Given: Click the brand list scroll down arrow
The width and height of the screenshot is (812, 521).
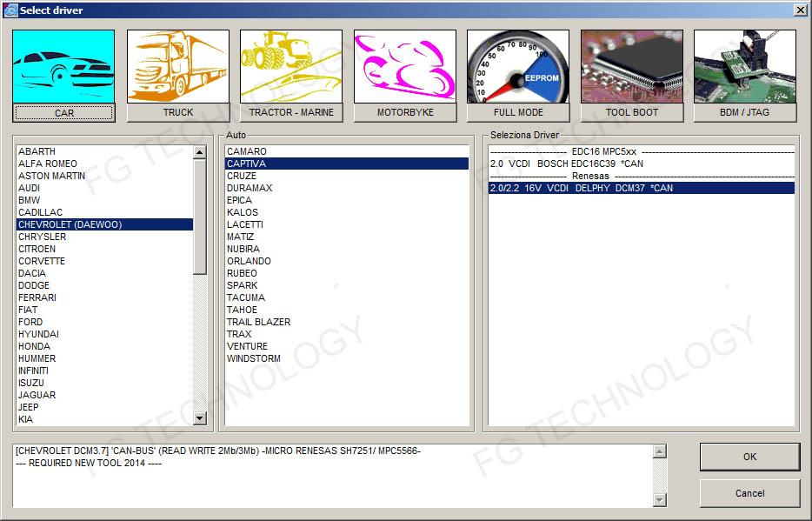Looking at the screenshot, I should point(199,418).
